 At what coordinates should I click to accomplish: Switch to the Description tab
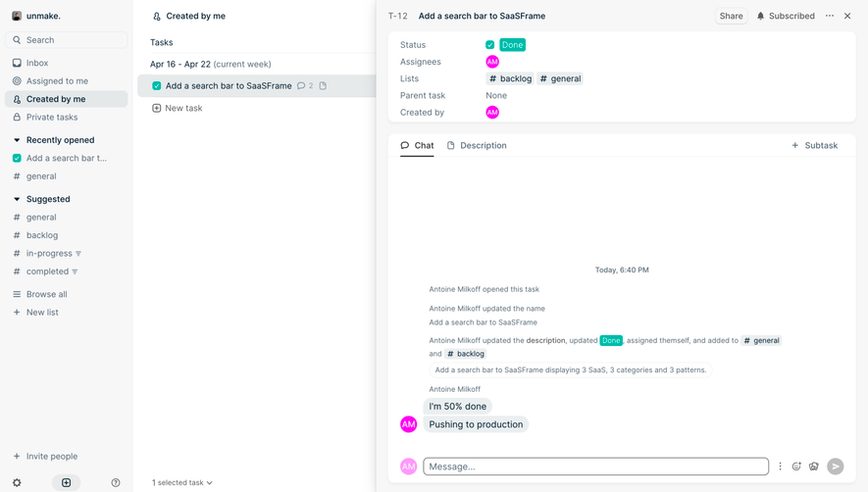tap(477, 146)
